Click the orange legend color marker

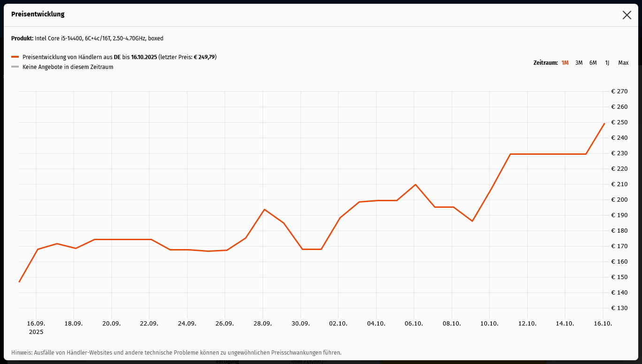(15, 57)
